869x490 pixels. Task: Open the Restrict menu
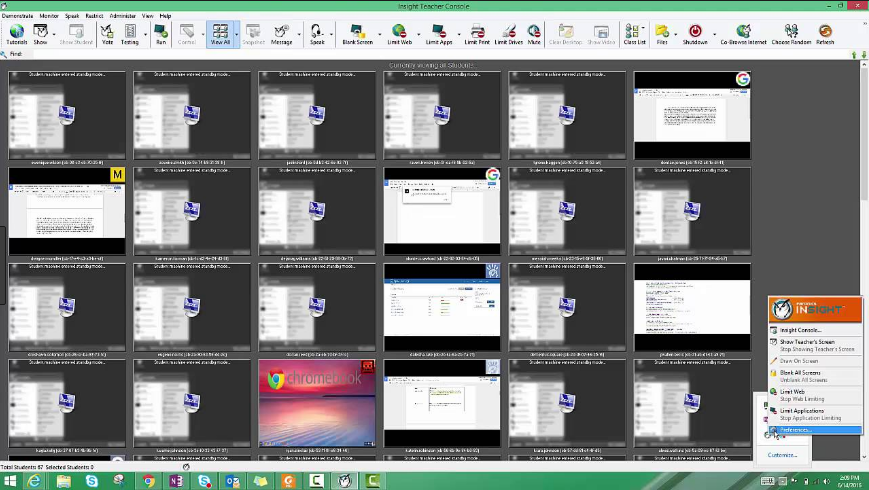click(95, 16)
